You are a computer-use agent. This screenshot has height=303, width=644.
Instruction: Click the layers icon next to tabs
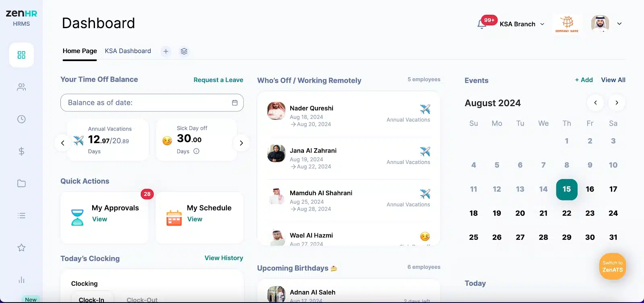click(x=184, y=51)
